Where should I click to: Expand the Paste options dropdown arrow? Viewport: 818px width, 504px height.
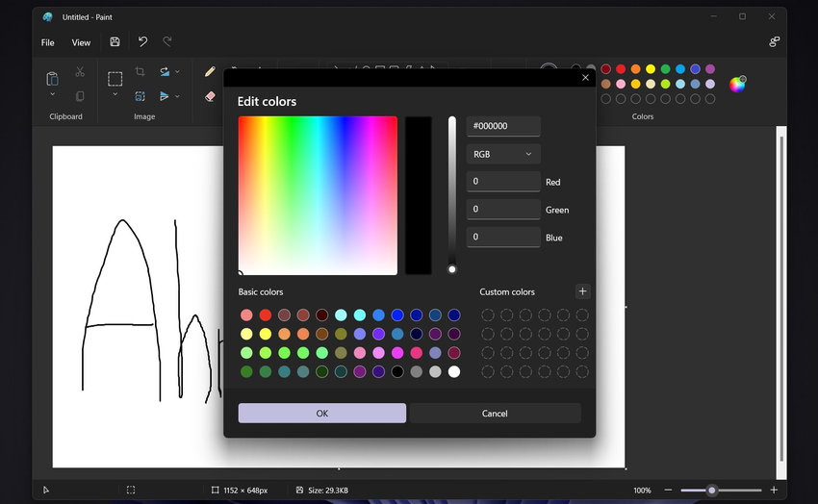click(52, 95)
